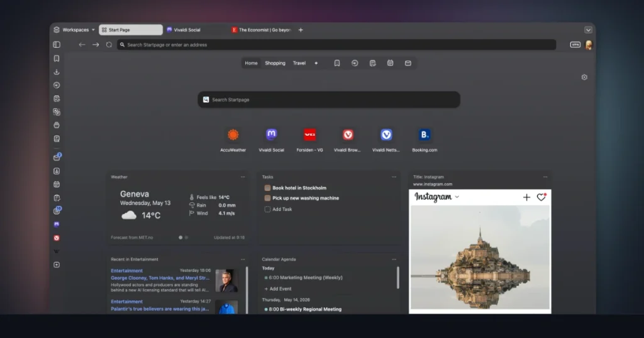The height and width of the screenshot is (338, 644).
Task: Open History from Start Page navigation
Action: 355,63
